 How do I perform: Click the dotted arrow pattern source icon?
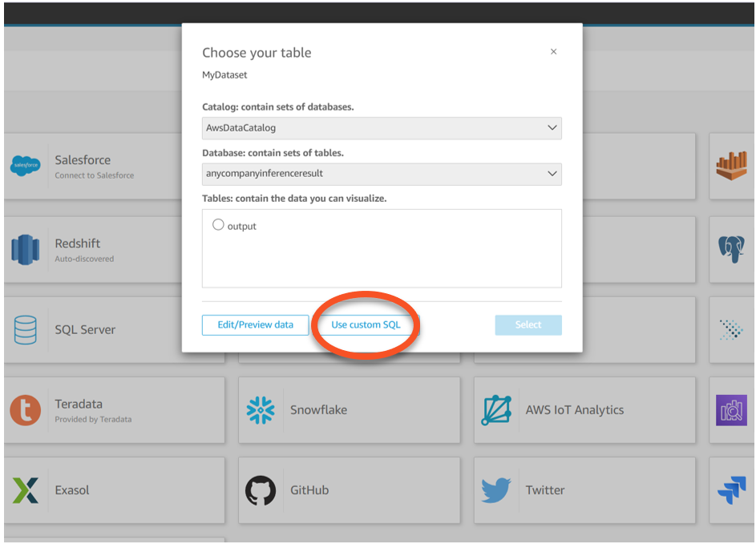[x=731, y=330]
